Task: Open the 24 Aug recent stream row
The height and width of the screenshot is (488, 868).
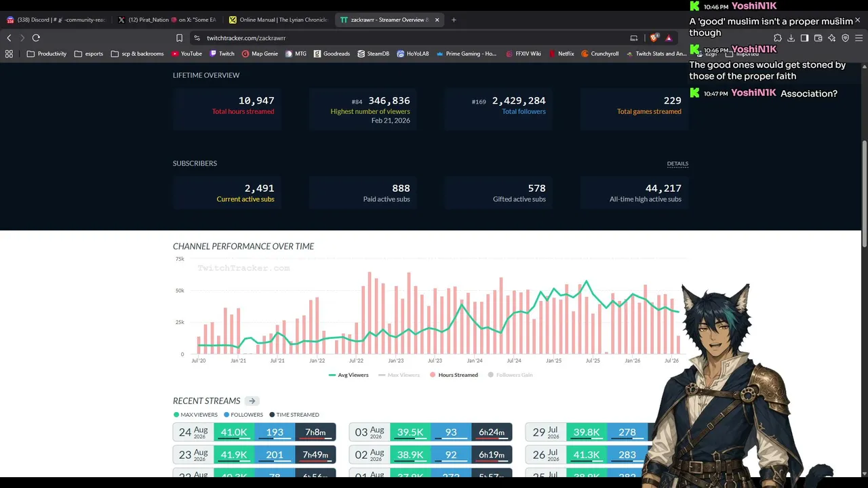Action: point(254,432)
